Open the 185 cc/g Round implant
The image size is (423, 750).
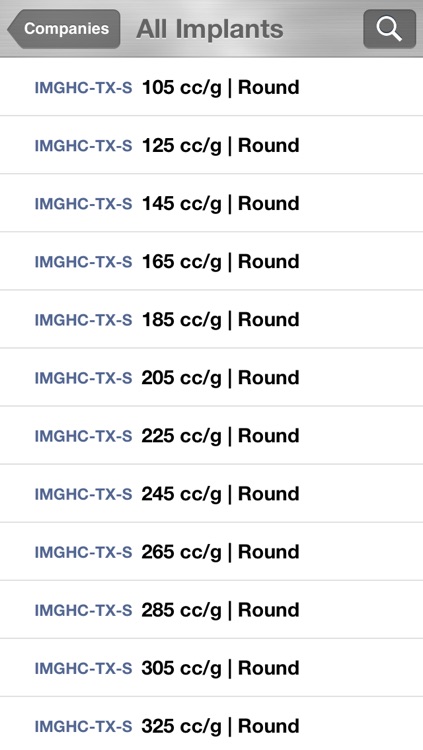[x=212, y=319]
